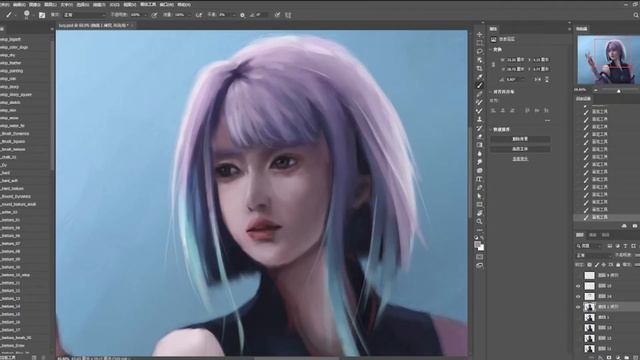Select the Zoom magnifier tool
The width and height of the screenshot is (640, 360).
(480, 222)
